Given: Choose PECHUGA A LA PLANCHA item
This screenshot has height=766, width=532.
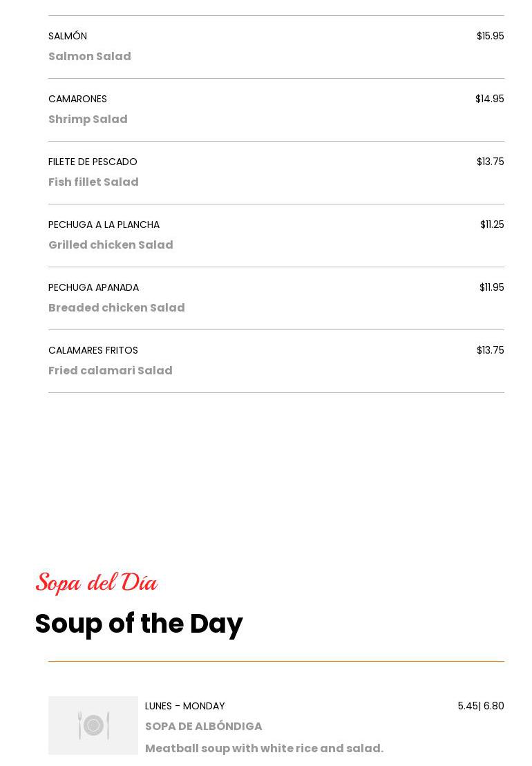Looking at the screenshot, I should click(104, 224).
